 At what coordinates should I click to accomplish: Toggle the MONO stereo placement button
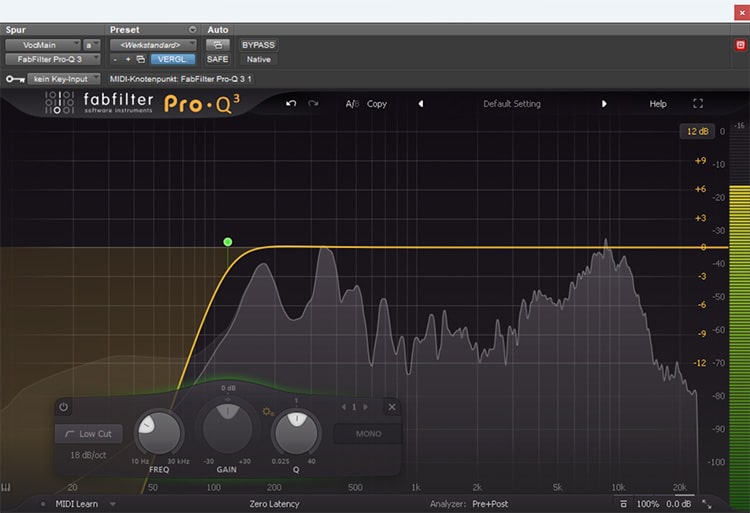tap(368, 434)
